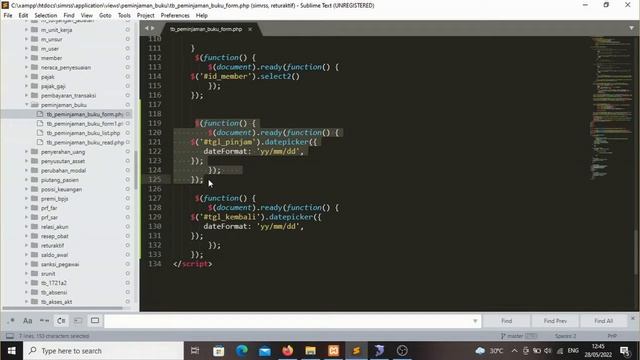Expand the tb_absensi folder
The width and height of the screenshot is (640, 360).
click(x=27, y=293)
